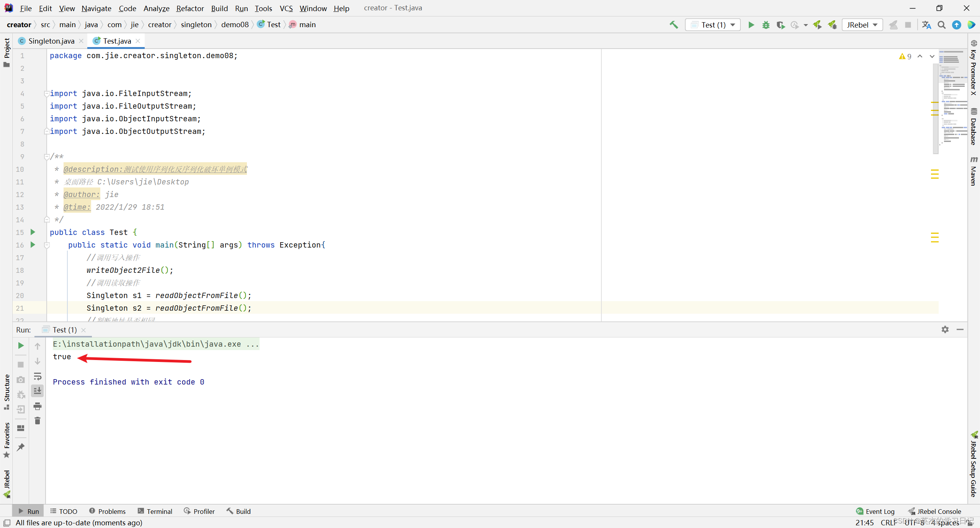
Task: Open the Refactor menu
Action: point(190,8)
